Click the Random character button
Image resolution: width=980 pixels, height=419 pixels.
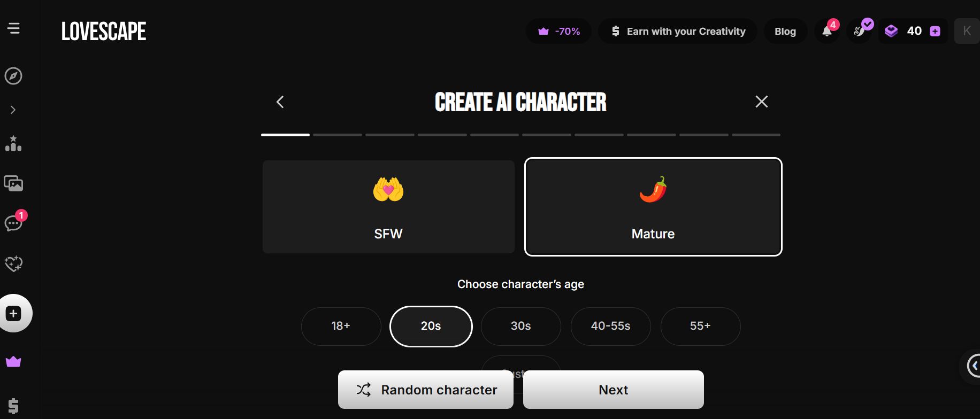tap(426, 390)
